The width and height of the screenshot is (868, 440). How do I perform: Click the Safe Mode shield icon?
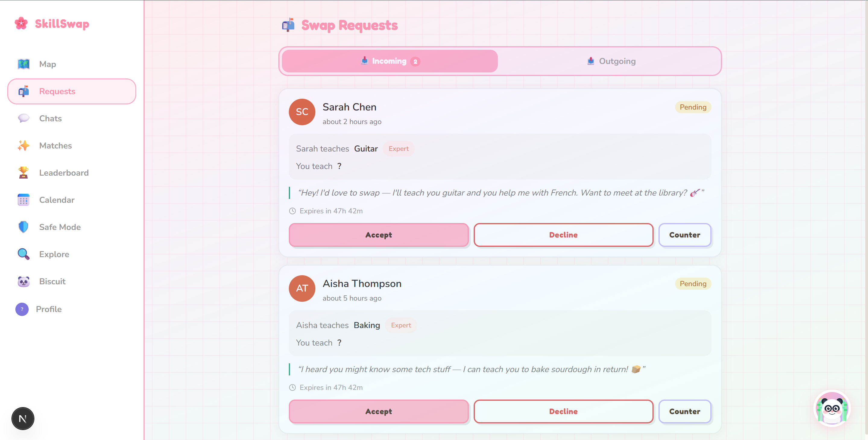(24, 227)
